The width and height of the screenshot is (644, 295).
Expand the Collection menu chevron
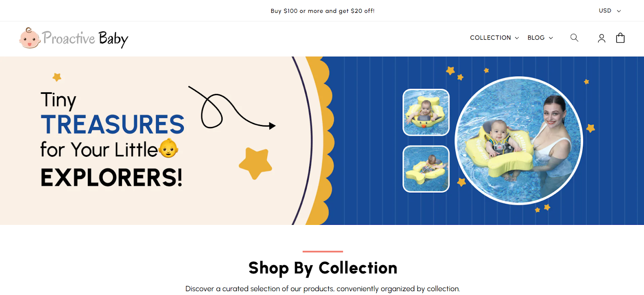click(x=517, y=38)
